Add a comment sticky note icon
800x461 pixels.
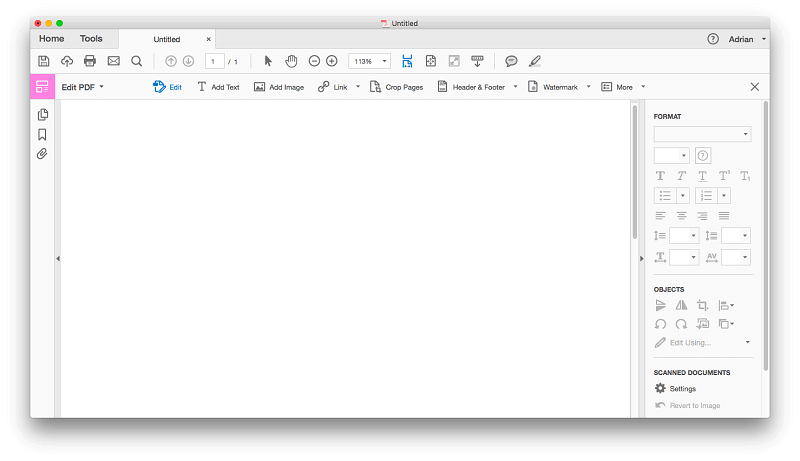click(x=511, y=61)
